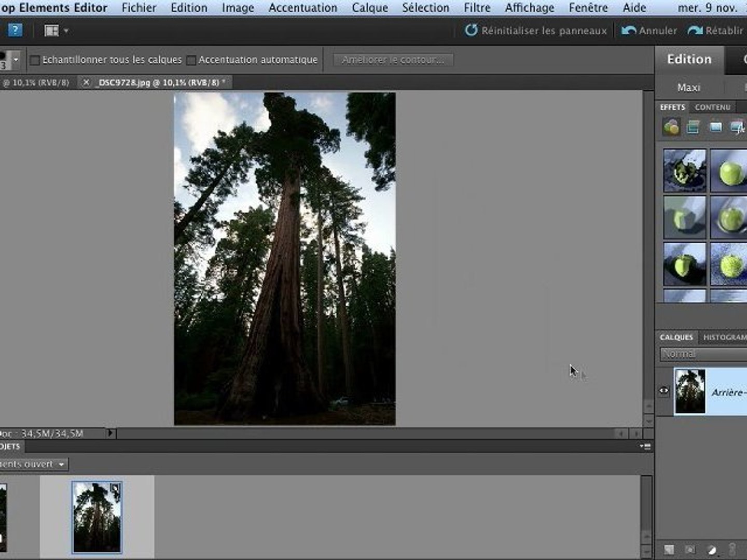Open the Image menu
747x560 pixels.
coord(238,8)
